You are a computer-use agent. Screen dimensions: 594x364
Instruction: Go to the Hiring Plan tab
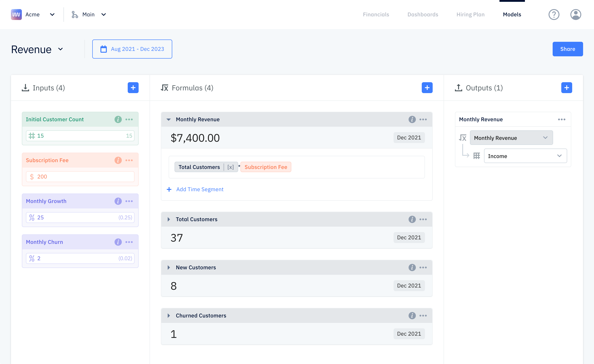tap(470, 15)
